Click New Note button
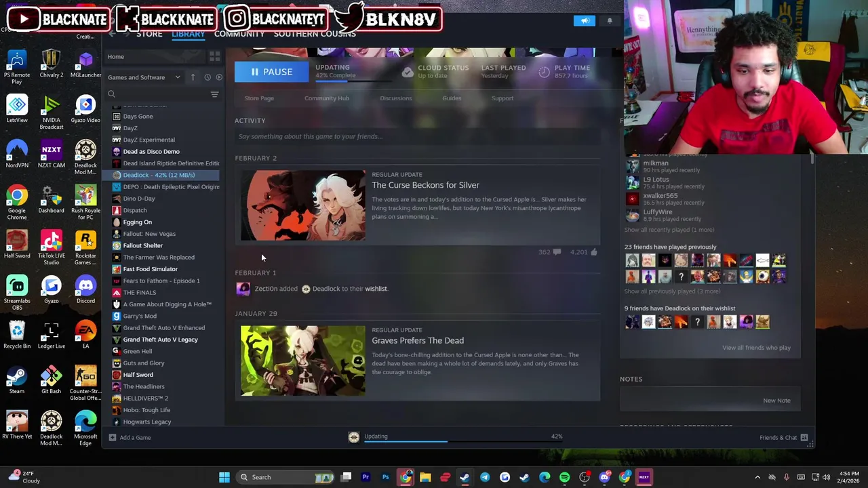The width and height of the screenshot is (868, 488). click(776, 401)
